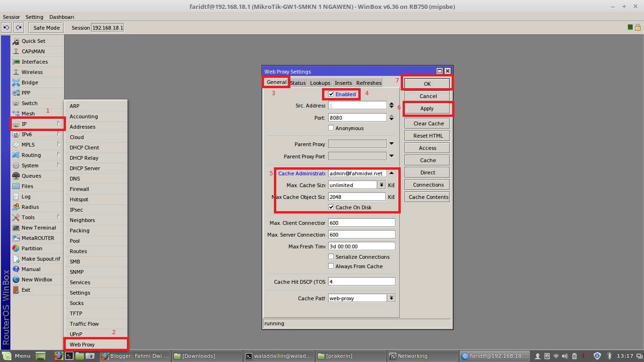
Task: Click the Clear Cache button
Action: click(427, 123)
